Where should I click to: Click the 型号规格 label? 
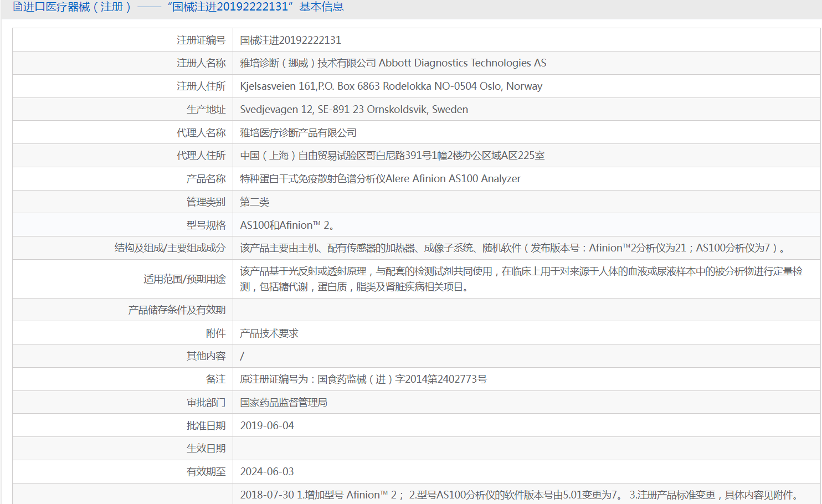pos(206,225)
